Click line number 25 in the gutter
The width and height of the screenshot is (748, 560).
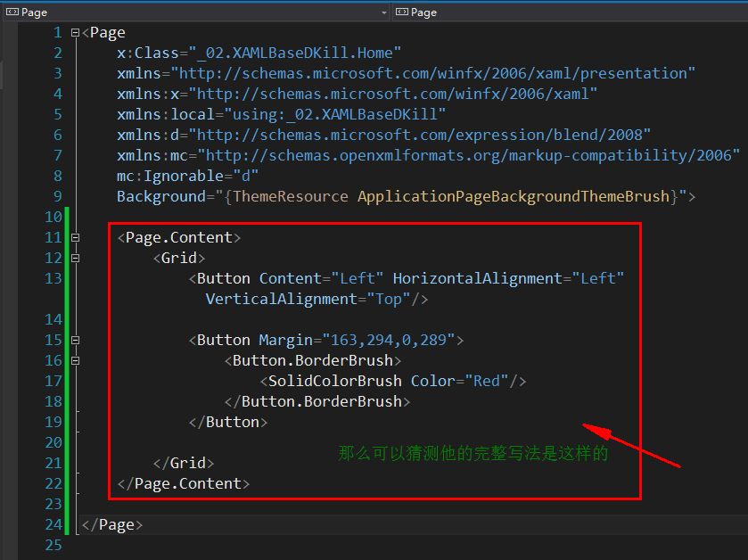click(53, 545)
